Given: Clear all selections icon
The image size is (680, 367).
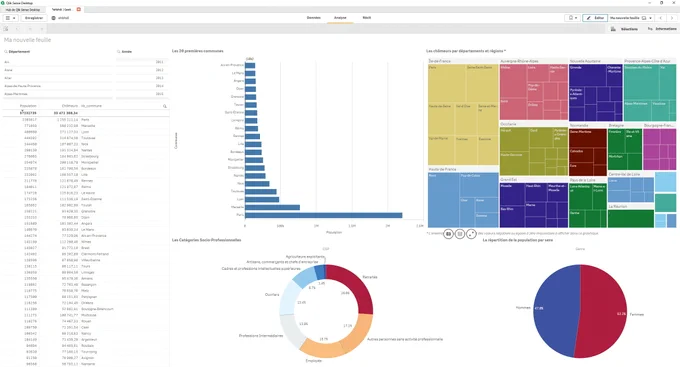Looking at the screenshot, I should 42,29.
